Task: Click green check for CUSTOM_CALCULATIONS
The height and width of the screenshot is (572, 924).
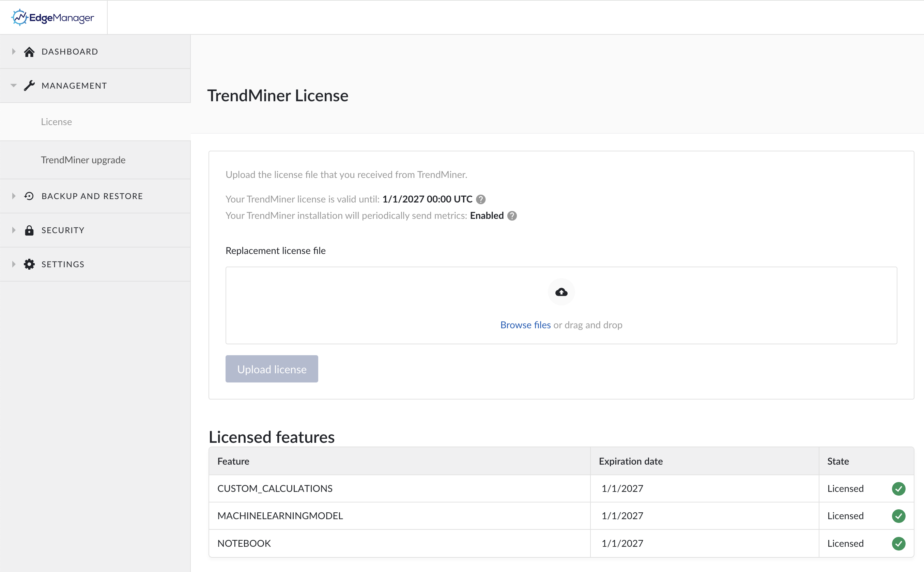Action: pyautogui.click(x=898, y=489)
